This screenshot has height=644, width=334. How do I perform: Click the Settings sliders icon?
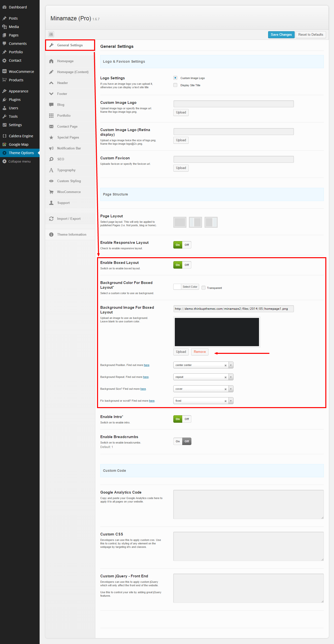tap(4, 125)
